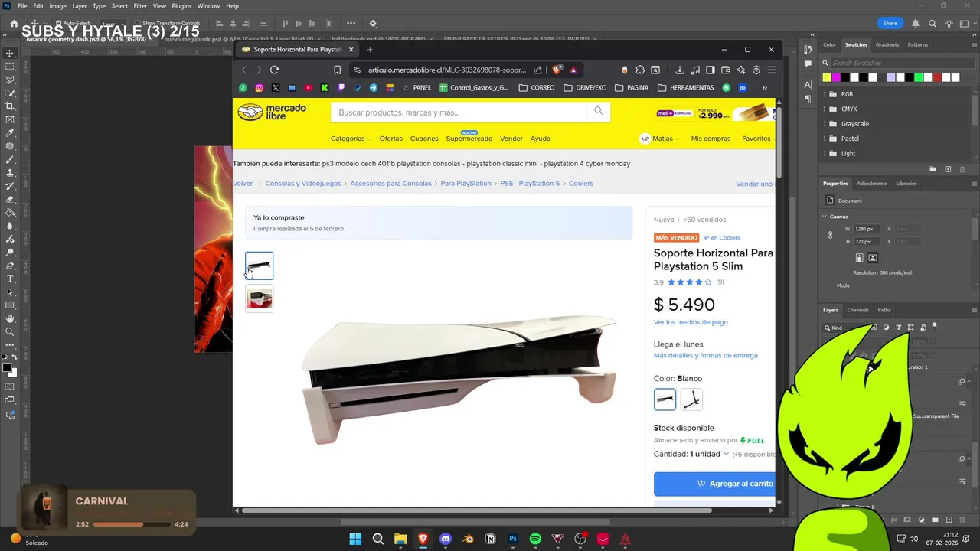980x551 pixels.
Task: Select the Eraser tool
Action: point(10,199)
